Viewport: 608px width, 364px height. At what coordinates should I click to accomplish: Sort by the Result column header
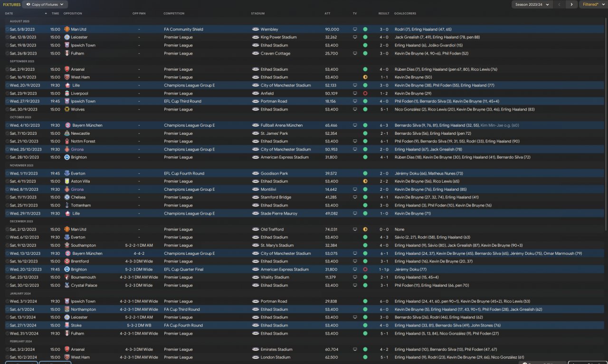point(384,13)
